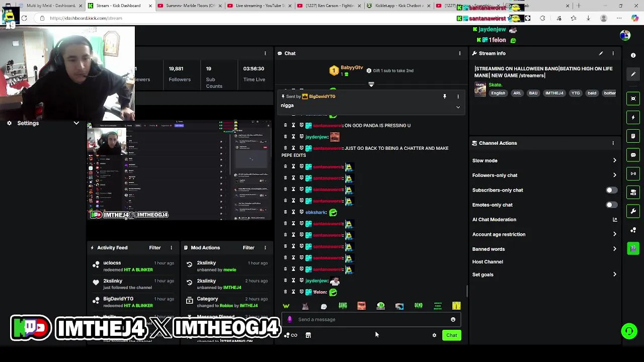
Task: Click the chat scrollbar
Action: click(x=467, y=291)
